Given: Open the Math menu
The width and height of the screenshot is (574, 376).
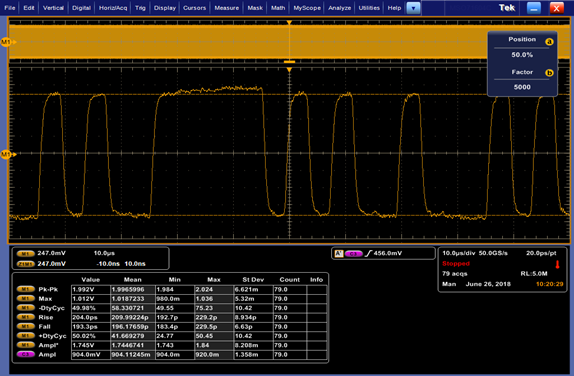Looking at the screenshot, I should [x=278, y=8].
